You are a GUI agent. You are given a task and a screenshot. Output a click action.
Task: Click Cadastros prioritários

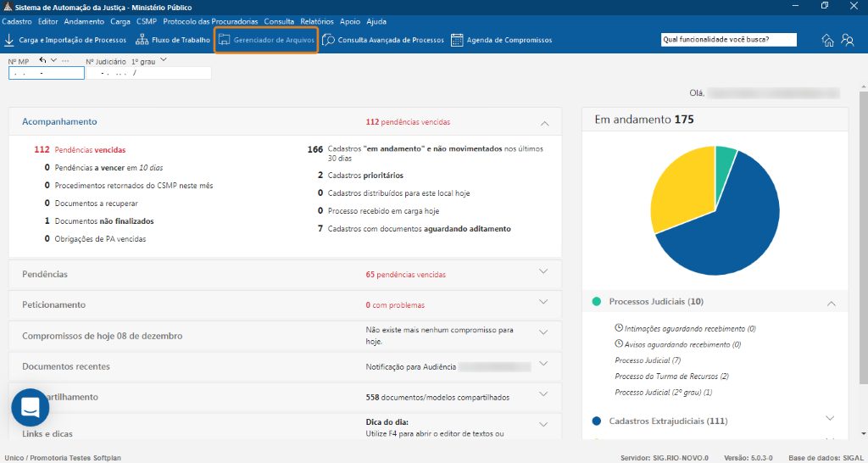pyautogui.click(x=361, y=176)
